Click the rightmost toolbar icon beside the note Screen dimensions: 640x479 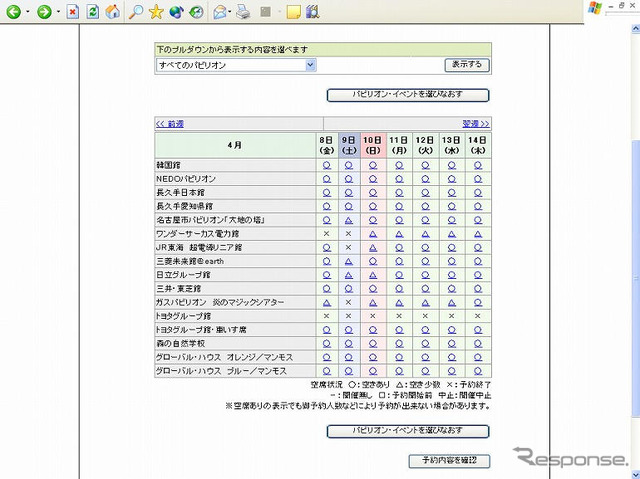(x=312, y=12)
